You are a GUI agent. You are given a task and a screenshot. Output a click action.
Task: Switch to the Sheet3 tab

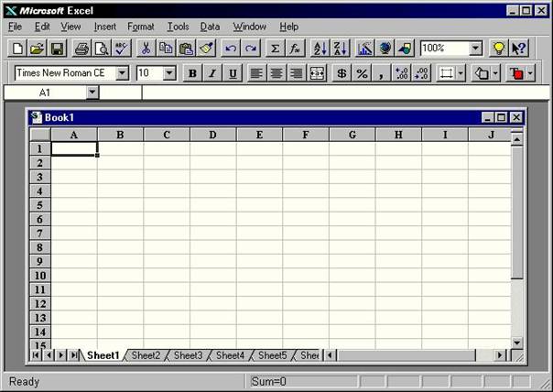tap(188, 355)
